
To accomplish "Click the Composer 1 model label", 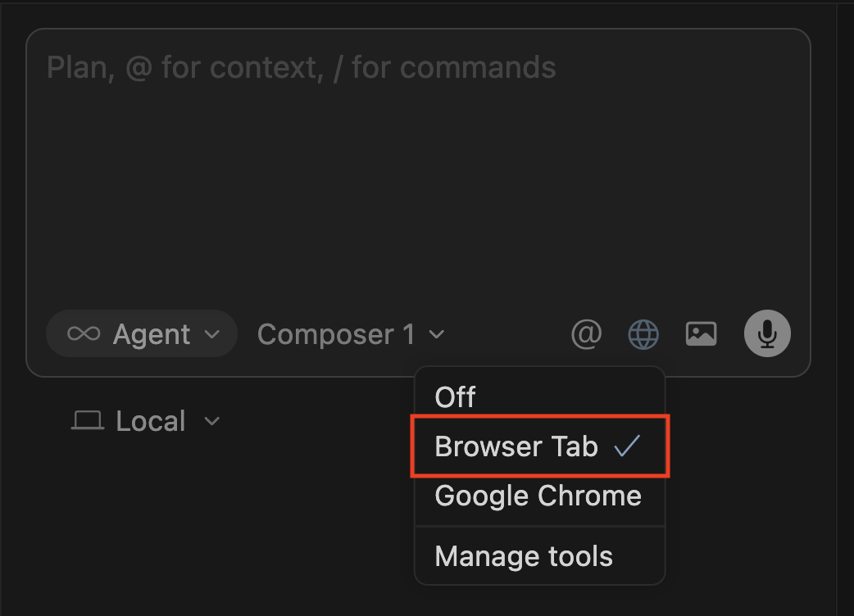I will (336, 334).
